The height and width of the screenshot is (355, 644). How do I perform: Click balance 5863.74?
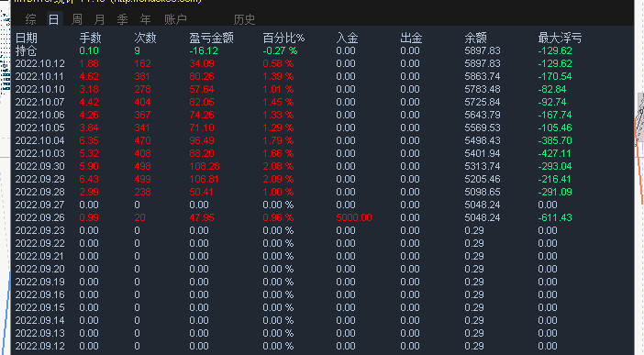tap(483, 76)
